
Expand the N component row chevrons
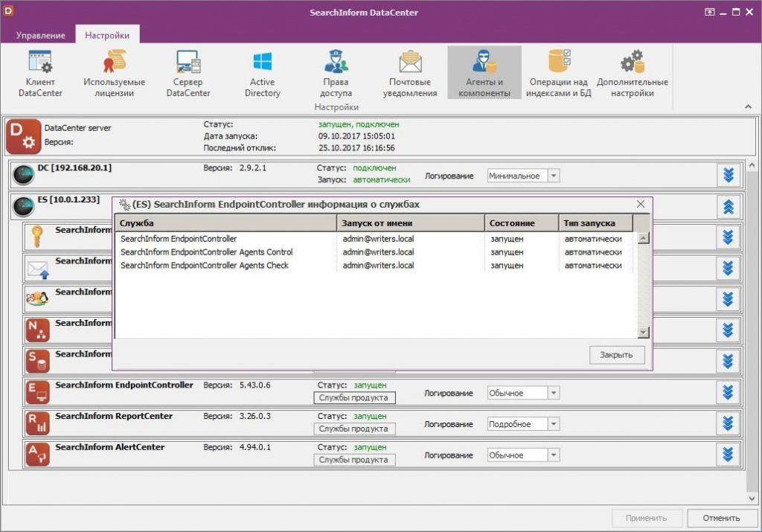[x=728, y=330]
